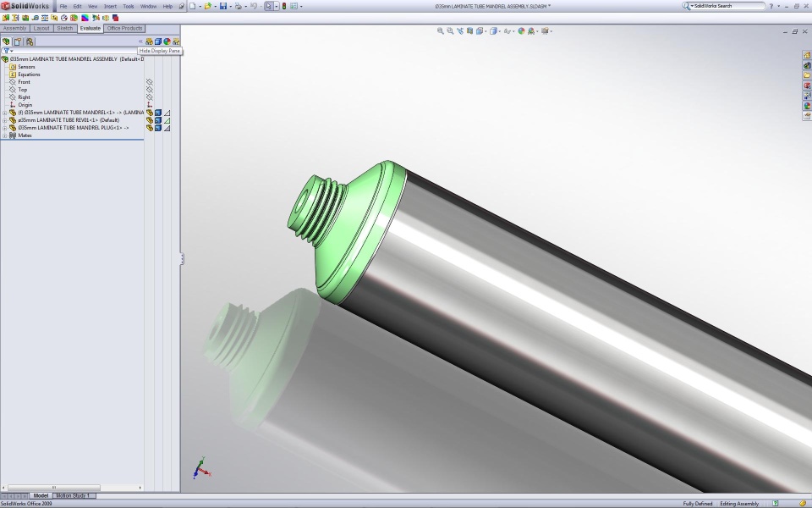Open the Display Style dropdown arrow

500,31
